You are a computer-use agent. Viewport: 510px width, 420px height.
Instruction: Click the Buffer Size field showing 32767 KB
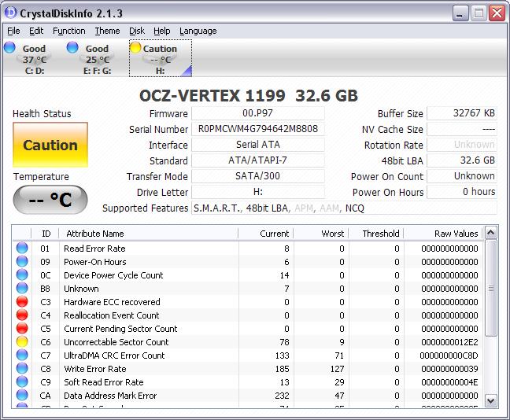click(x=462, y=113)
